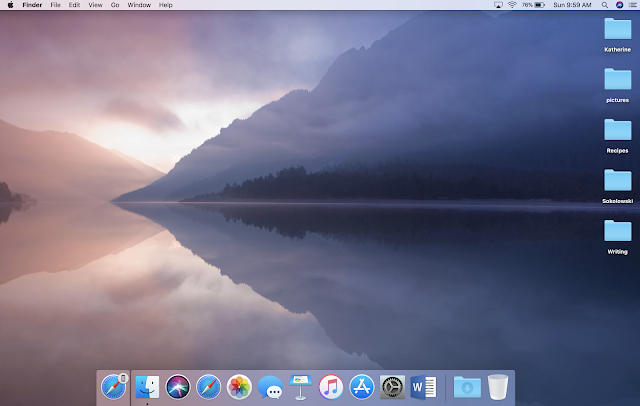Open Notification Center list icon

[x=633, y=5]
